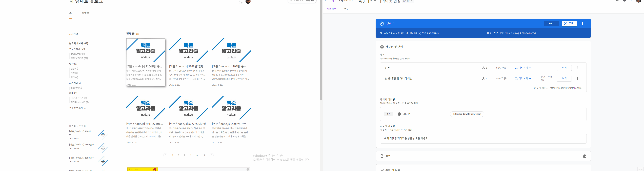
Task: Open 자기계발 (3) category
Action: (x=75, y=83)
